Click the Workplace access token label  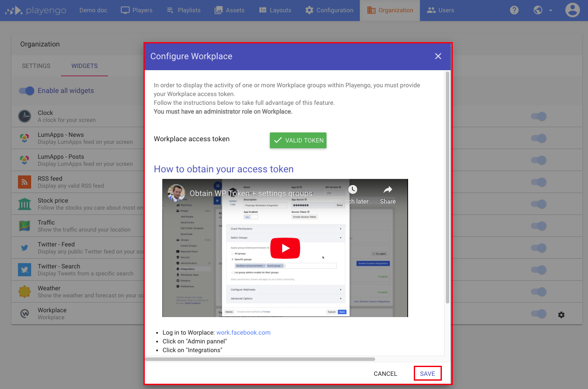click(192, 139)
